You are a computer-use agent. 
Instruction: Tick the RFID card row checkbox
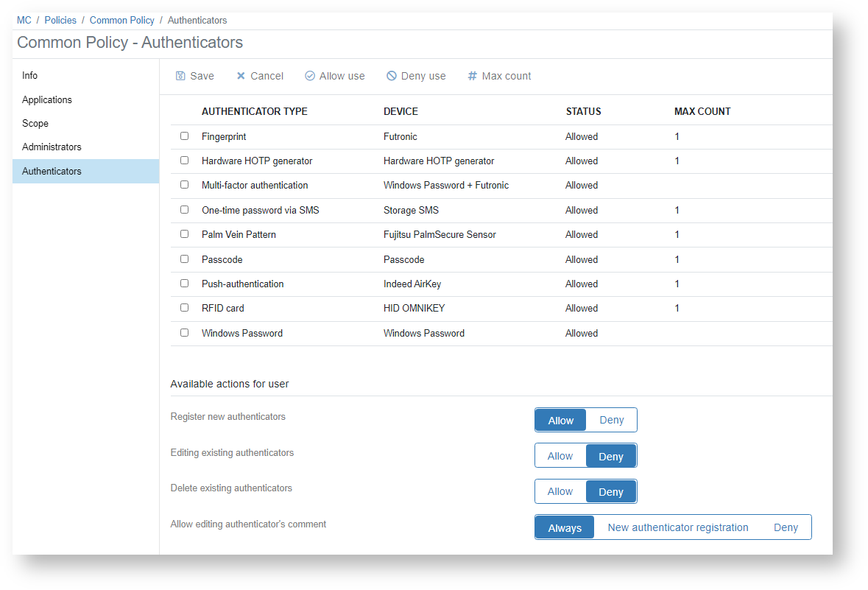[185, 308]
